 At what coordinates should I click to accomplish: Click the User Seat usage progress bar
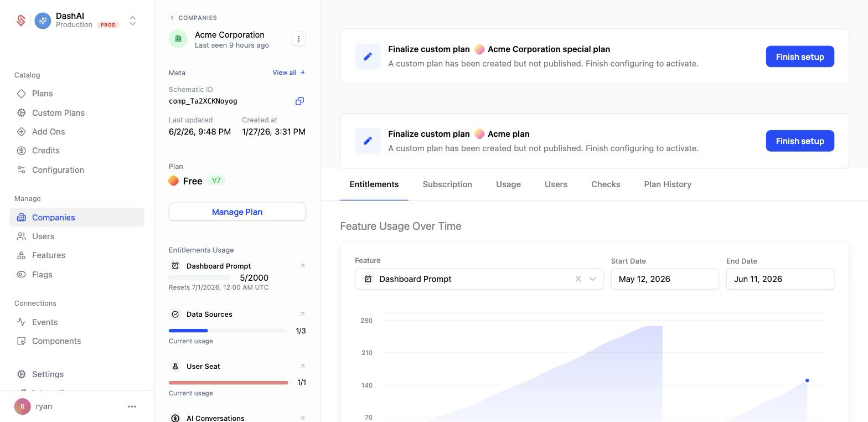(228, 383)
